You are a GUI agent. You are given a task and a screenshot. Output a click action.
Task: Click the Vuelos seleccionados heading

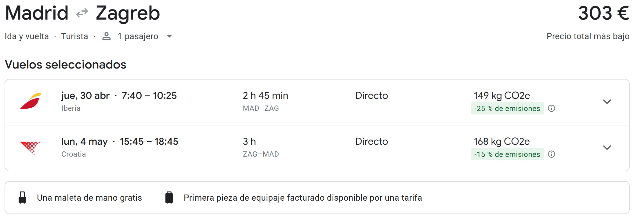[66, 65]
